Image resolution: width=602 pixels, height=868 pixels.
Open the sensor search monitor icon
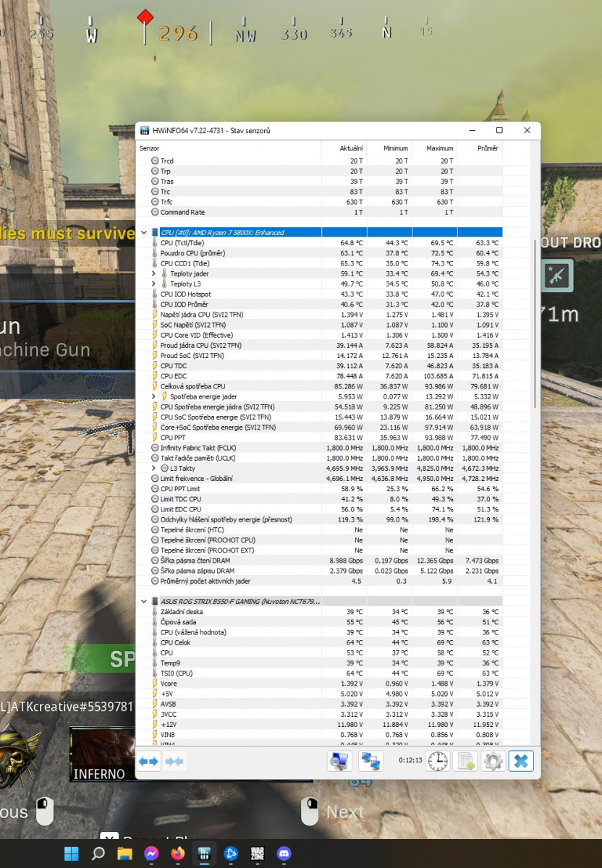(339, 762)
